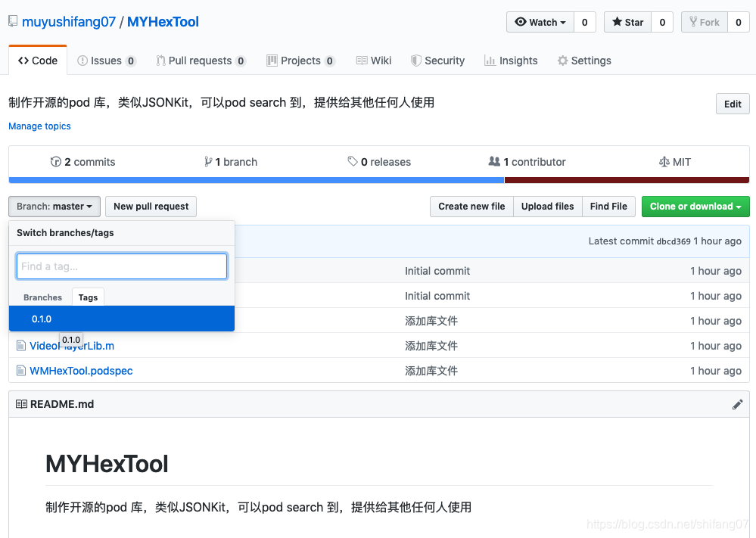The height and width of the screenshot is (538, 756).
Task: Select tag 0.1.0 from the list
Action: point(122,319)
